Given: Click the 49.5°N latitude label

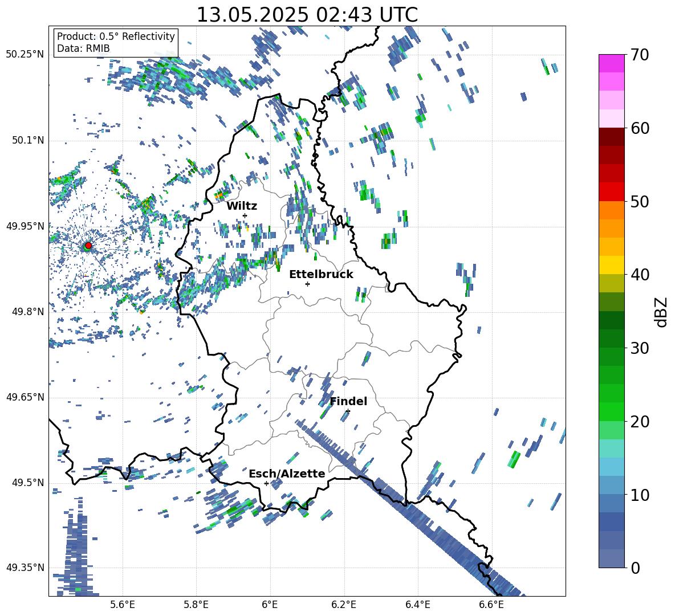Looking at the screenshot, I should (x=27, y=483).
